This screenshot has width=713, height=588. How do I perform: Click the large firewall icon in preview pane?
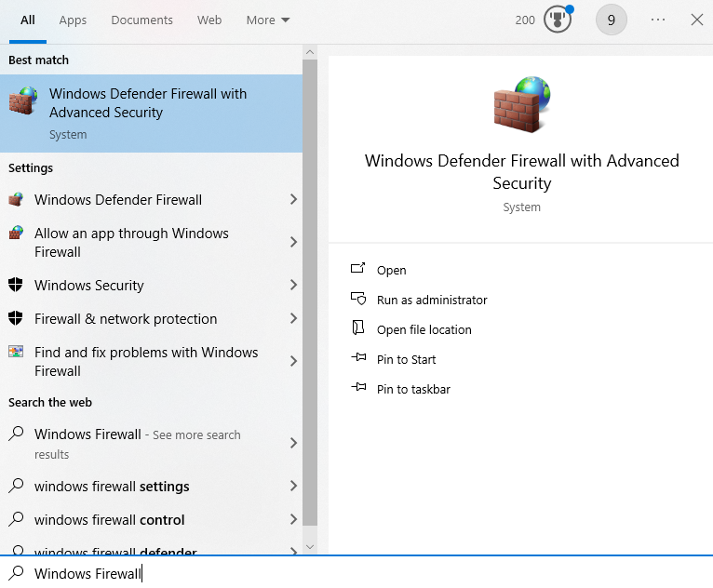pyautogui.click(x=522, y=104)
